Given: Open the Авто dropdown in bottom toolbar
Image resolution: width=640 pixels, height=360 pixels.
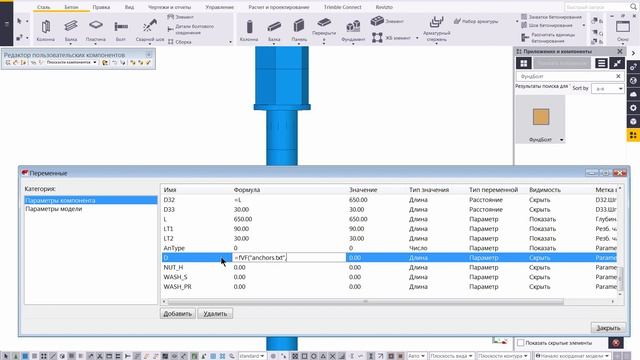Looking at the screenshot, I should [416, 356].
